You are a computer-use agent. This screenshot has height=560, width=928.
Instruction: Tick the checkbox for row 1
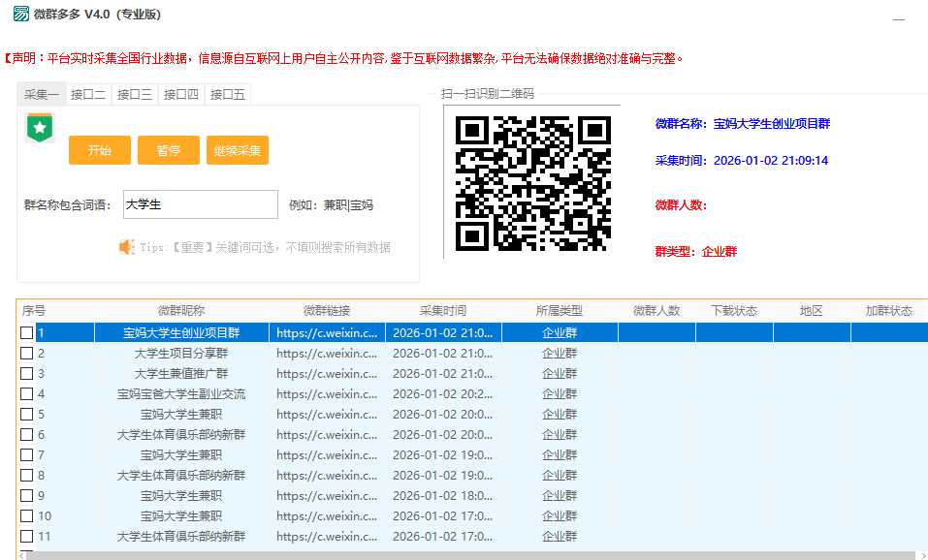[27, 333]
